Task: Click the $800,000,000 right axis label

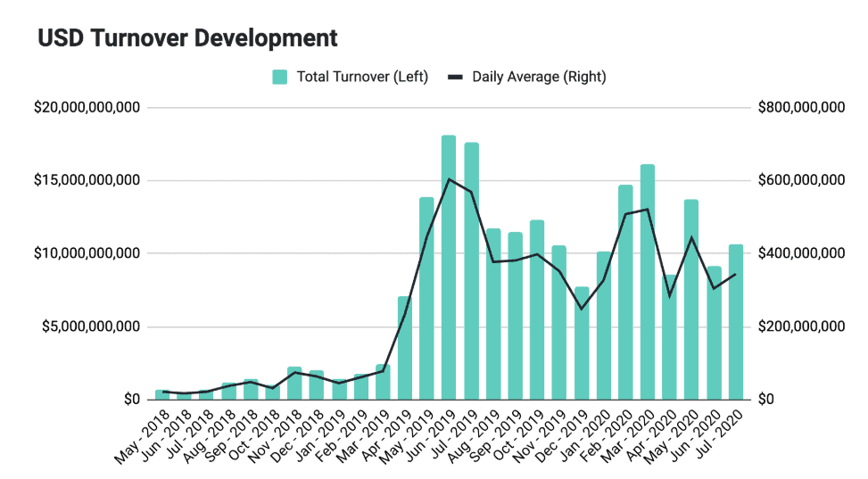Action: point(800,108)
